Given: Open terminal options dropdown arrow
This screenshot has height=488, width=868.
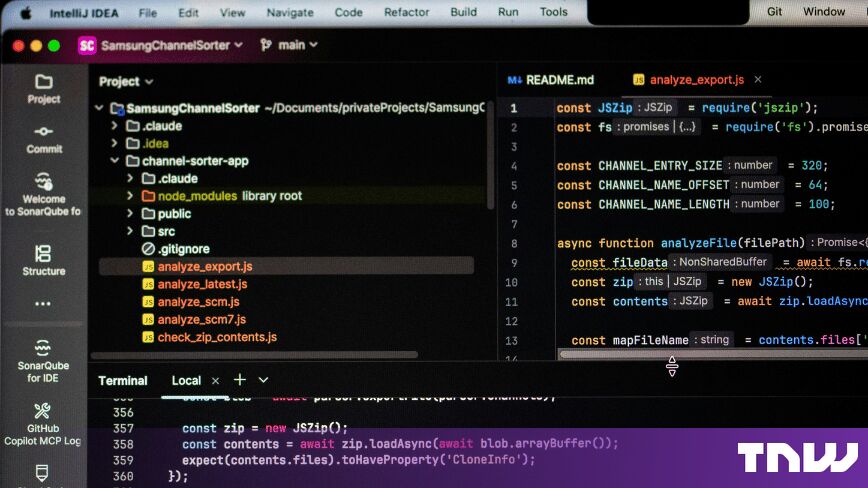Looking at the screenshot, I should click(264, 380).
